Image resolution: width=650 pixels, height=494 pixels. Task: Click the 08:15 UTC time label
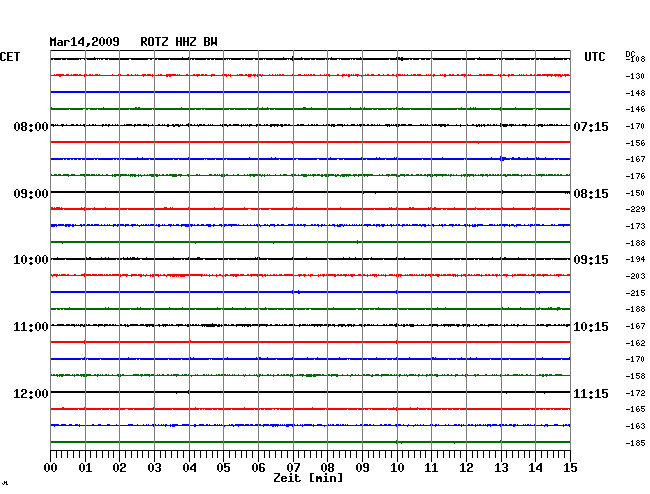point(591,194)
